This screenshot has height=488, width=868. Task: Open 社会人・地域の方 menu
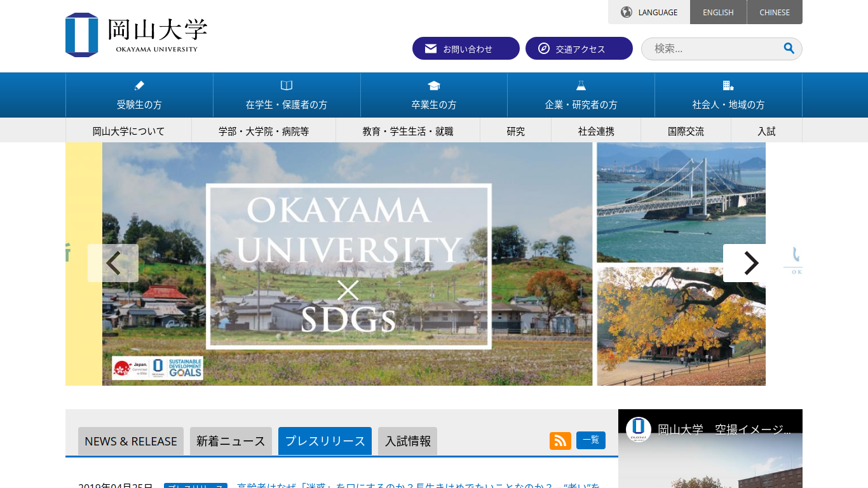coord(728,95)
